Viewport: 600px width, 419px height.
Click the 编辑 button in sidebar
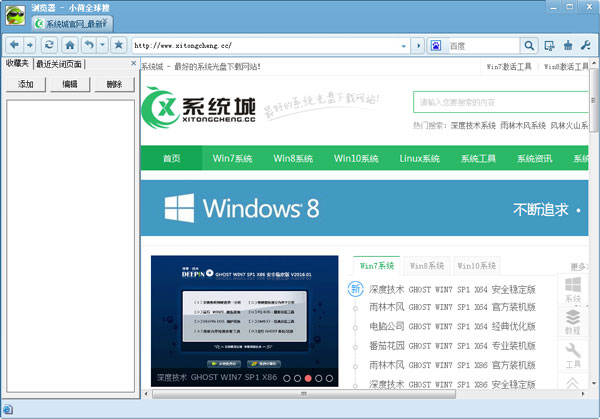tap(70, 84)
